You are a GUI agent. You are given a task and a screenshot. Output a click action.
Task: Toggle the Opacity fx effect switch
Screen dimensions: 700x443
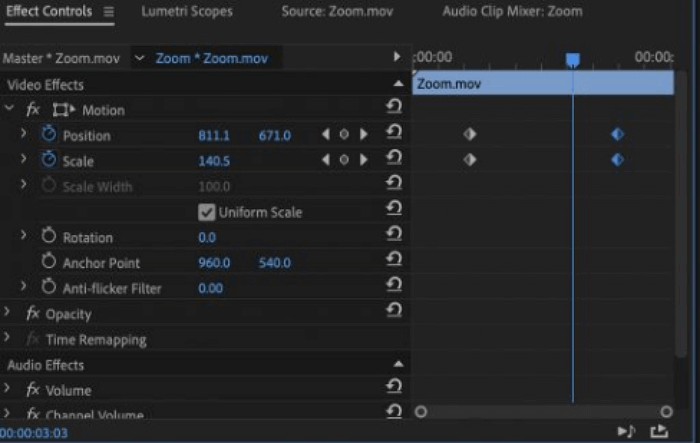point(33,314)
